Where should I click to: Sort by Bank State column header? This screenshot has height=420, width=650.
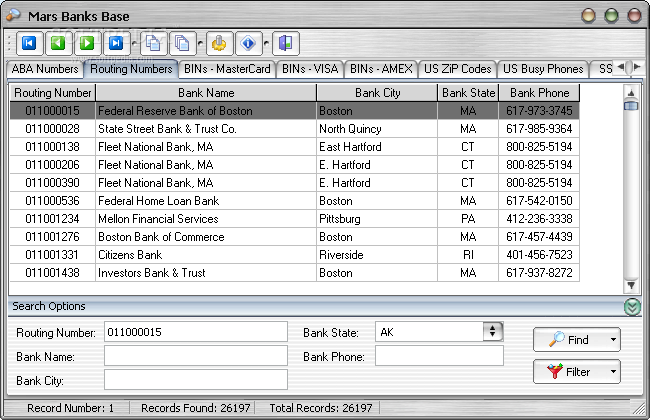(x=468, y=93)
